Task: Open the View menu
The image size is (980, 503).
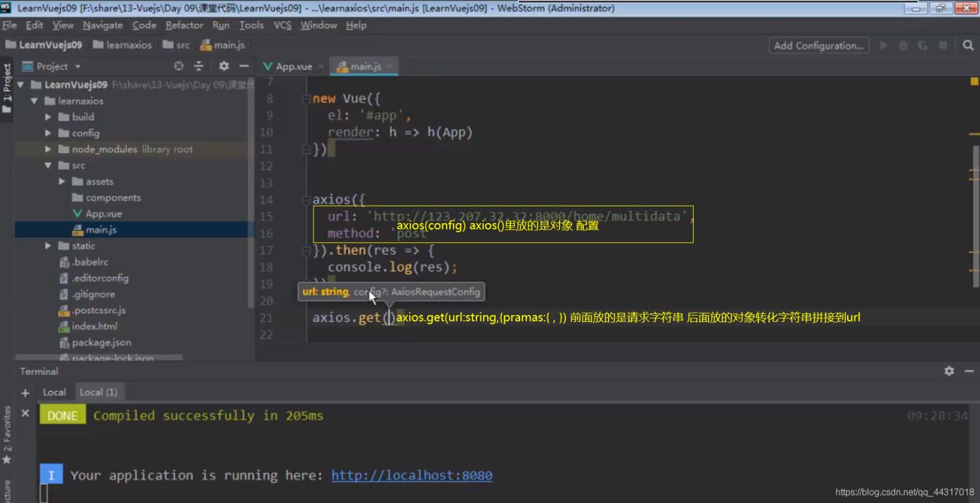Action: coord(63,25)
